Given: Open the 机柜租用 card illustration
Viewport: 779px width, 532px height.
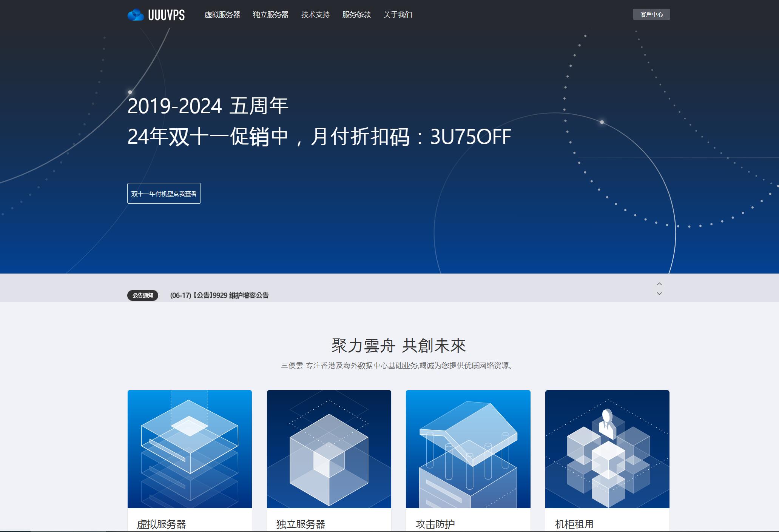Looking at the screenshot, I should coord(607,449).
